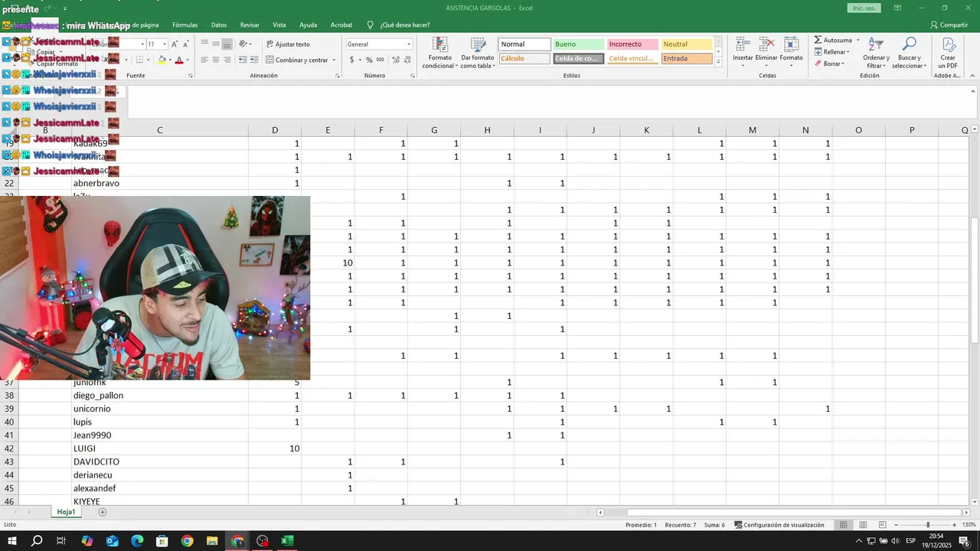Decrease cell indent

pyautogui.click(x=243, y=60)
